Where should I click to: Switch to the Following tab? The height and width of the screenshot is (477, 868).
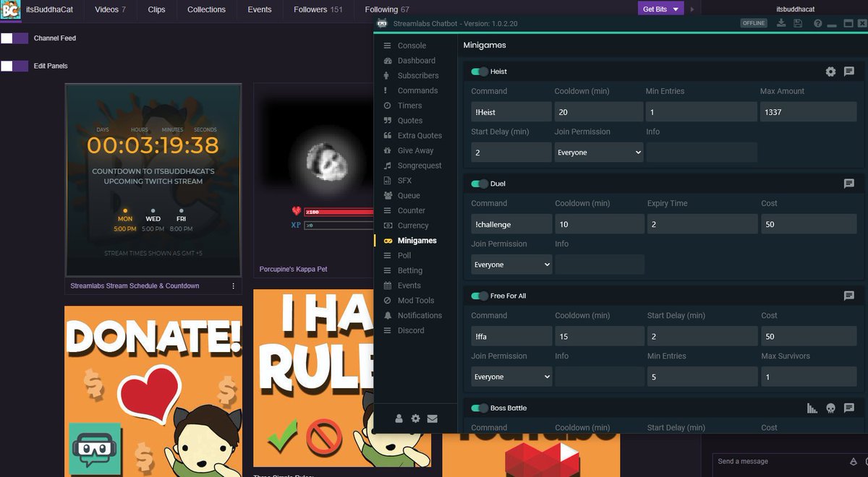pos(387,9)
